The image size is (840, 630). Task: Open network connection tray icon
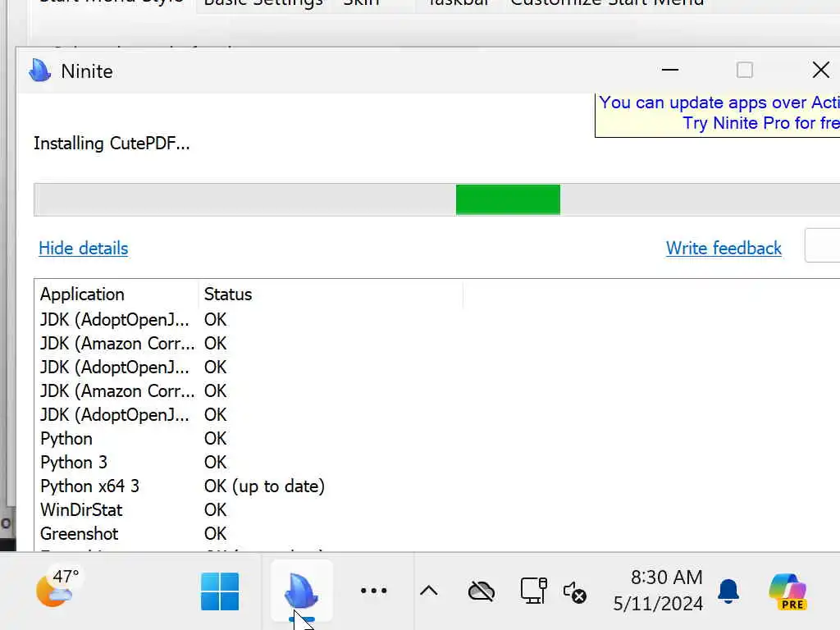coord(533,591)
